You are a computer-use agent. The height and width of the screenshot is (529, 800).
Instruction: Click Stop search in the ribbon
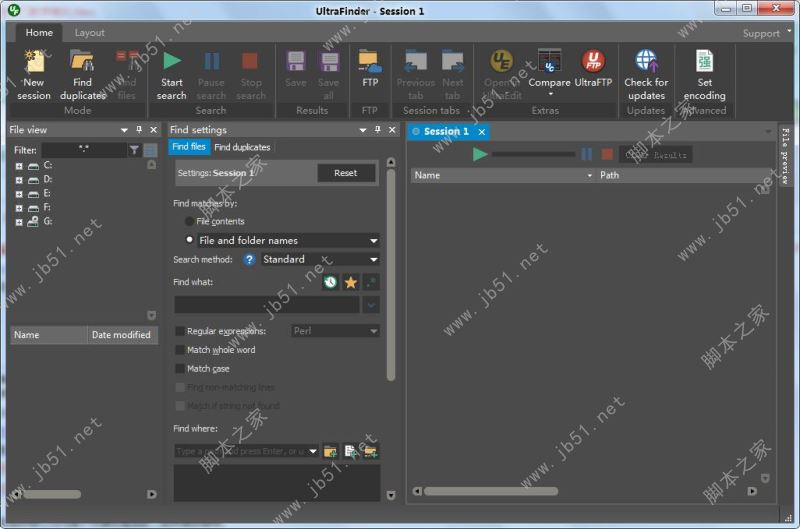point(251,74)
